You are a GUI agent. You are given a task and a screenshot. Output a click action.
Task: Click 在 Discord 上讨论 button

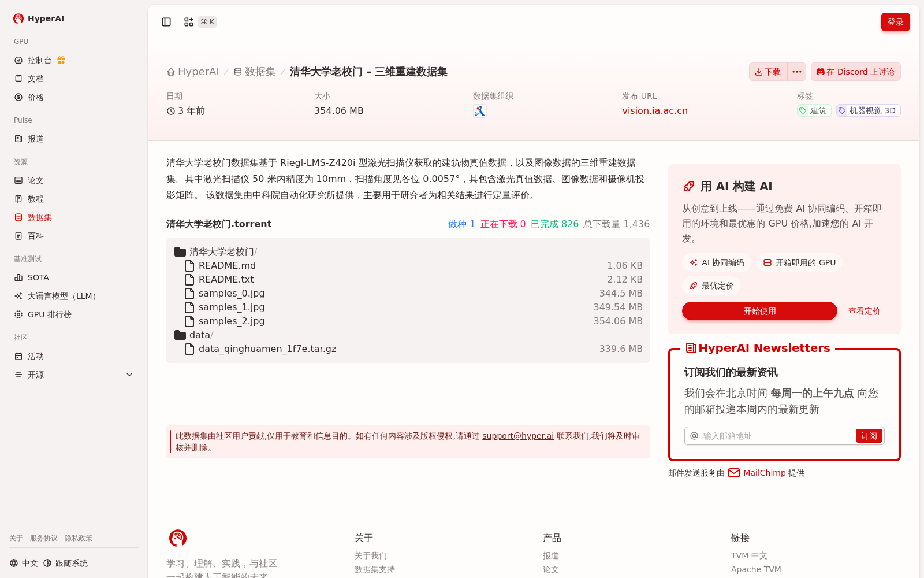click(856, 72)
